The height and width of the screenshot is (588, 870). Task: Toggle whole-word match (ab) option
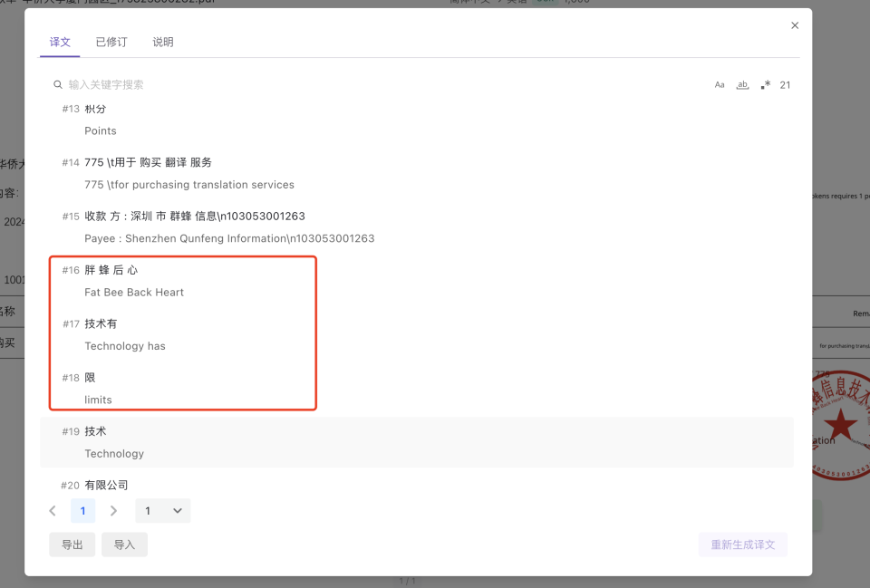(742, 85)
